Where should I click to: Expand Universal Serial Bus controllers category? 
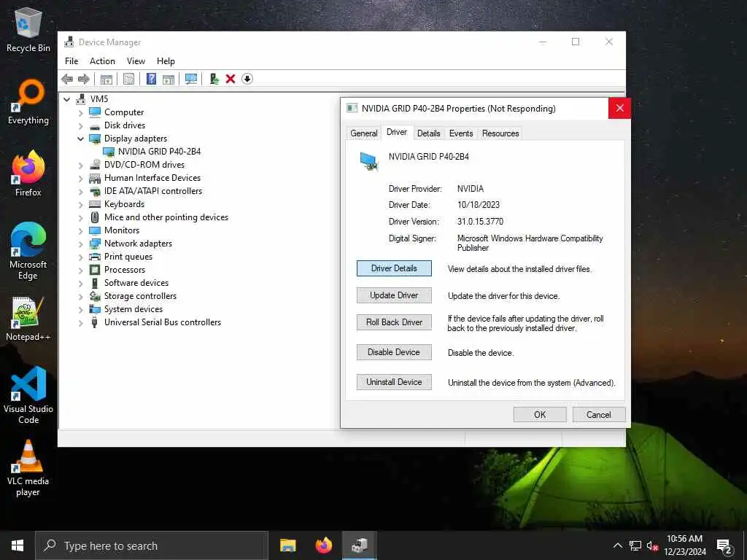click(x=80, y=323)
